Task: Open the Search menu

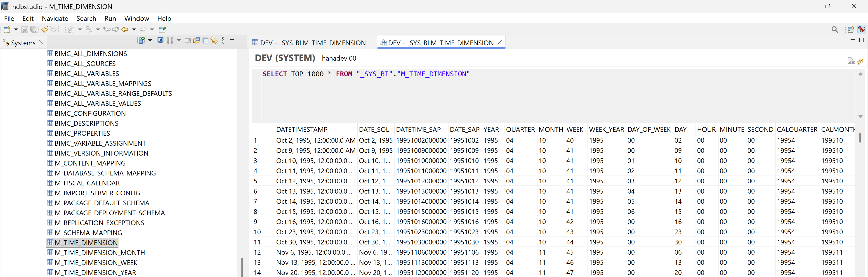Action: [86, 19]
